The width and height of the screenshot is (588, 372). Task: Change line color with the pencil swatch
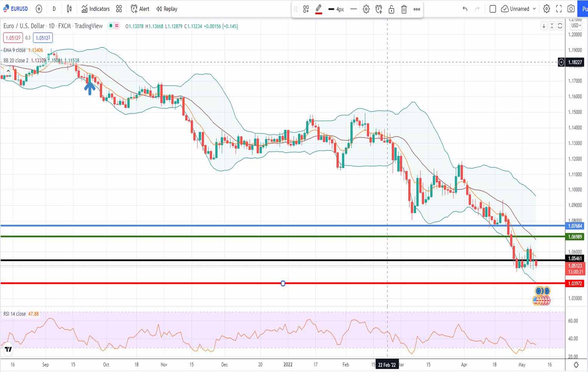[x=319, y=9]
